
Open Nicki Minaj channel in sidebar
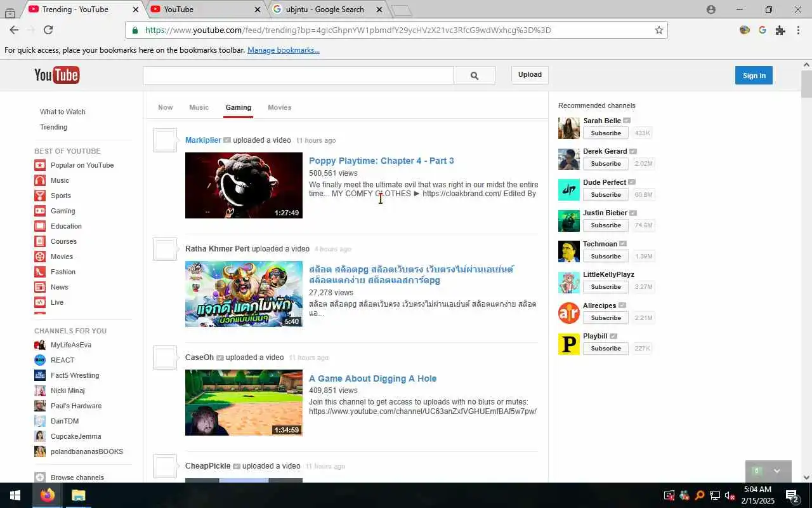(68, 391)
